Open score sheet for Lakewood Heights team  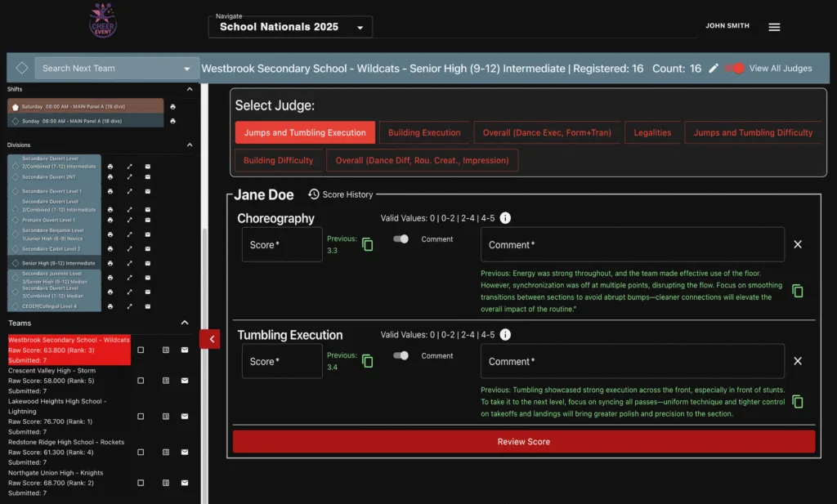click(165, 416)
